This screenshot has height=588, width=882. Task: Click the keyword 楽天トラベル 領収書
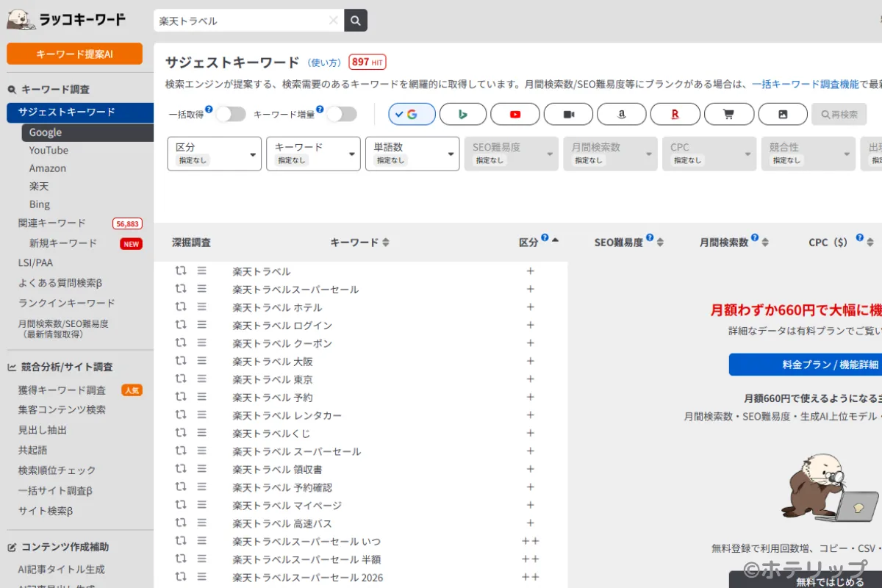point(277,469)
